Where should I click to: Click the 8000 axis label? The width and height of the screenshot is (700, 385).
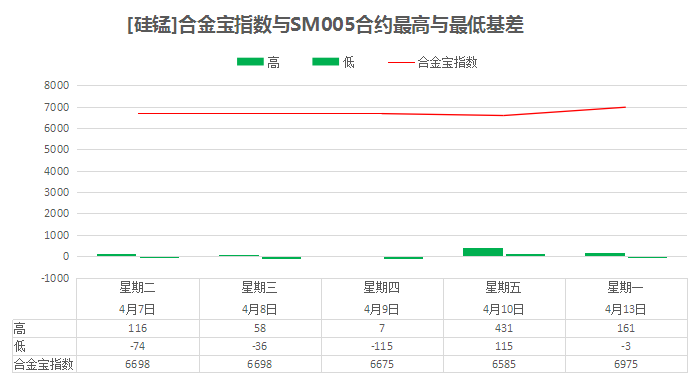57,85
